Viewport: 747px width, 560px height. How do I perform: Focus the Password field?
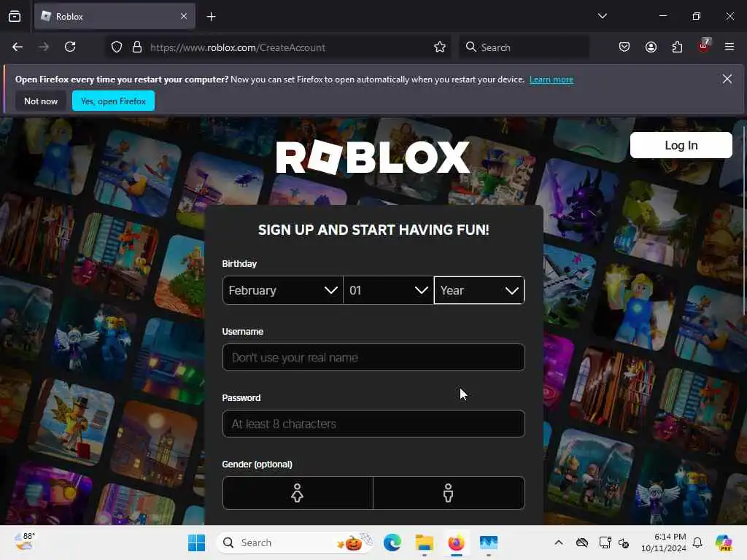tap(373, 424)
